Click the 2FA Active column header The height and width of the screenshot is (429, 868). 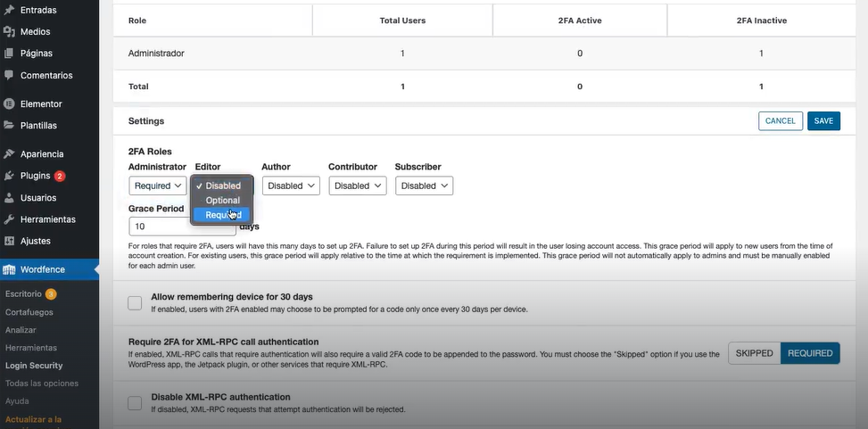coord(580,21)
